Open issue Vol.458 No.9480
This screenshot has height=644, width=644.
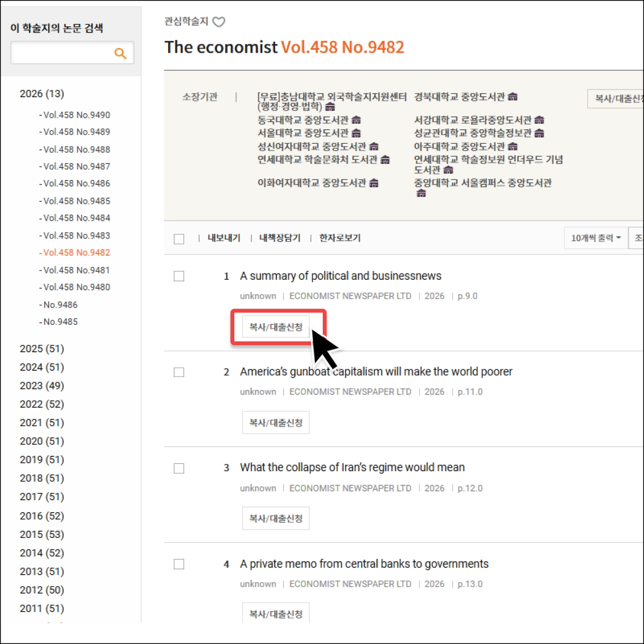point(77,287)
